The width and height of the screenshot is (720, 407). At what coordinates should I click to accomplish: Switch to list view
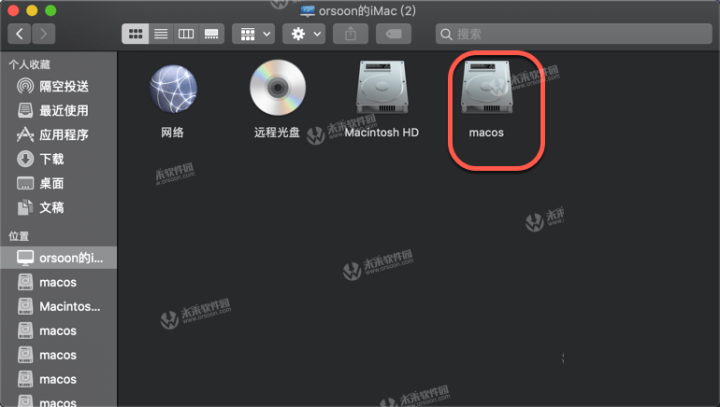point(161,34)
